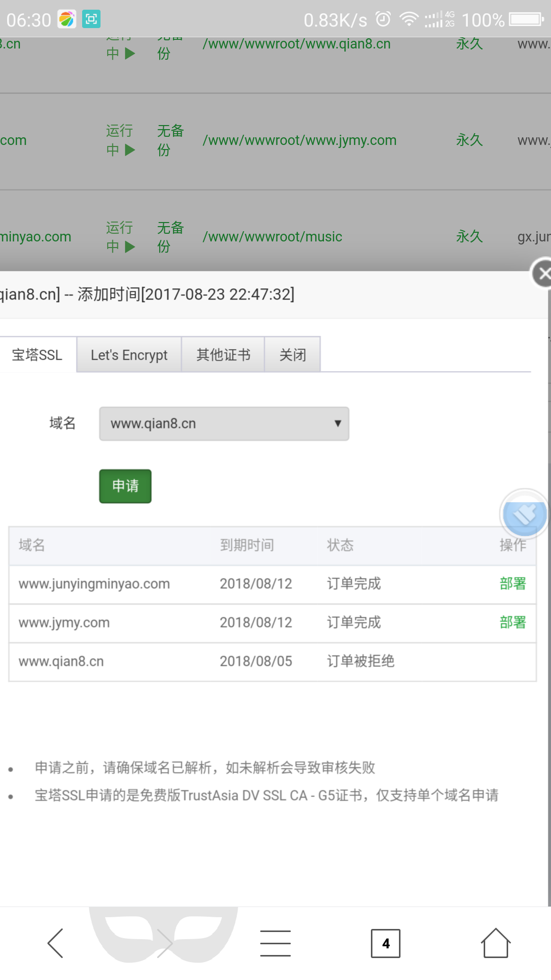Image resolution: width=551 pixels, height=980 pixels.
Task: Click 运行中 status in jymy.com row
Action: coord(120,140)
